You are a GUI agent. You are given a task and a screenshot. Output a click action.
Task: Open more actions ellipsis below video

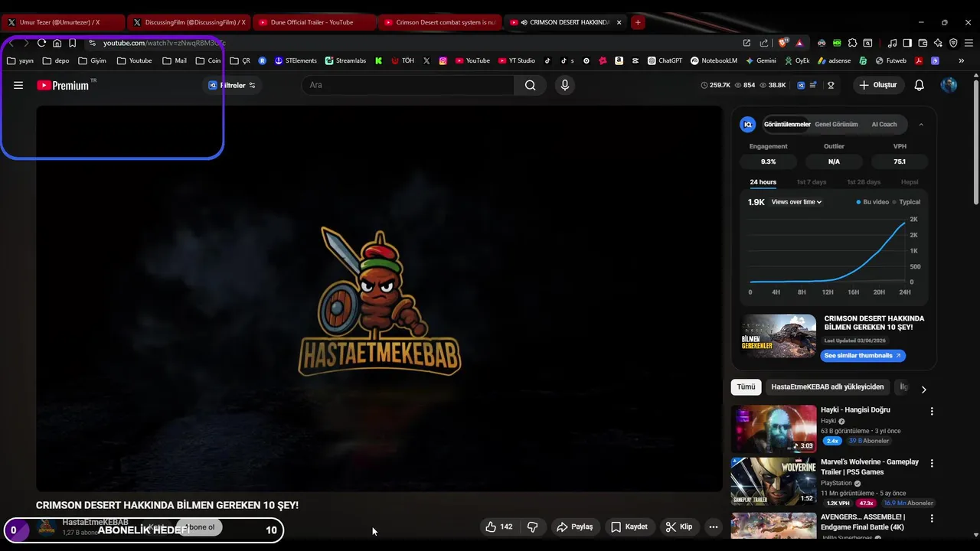point(714,527)
